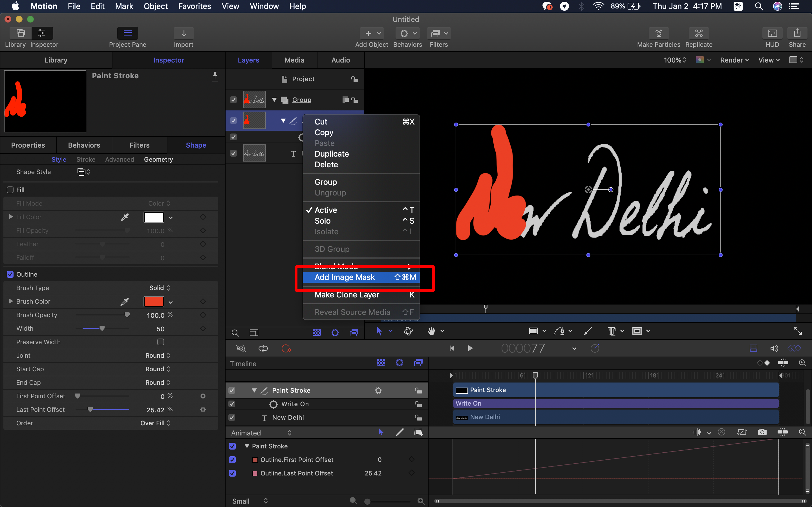Image resolution: width=812 pixels, height=507 pixels.
Task: Toggle the Preserve Width checkbox
Action: [161, 342]
